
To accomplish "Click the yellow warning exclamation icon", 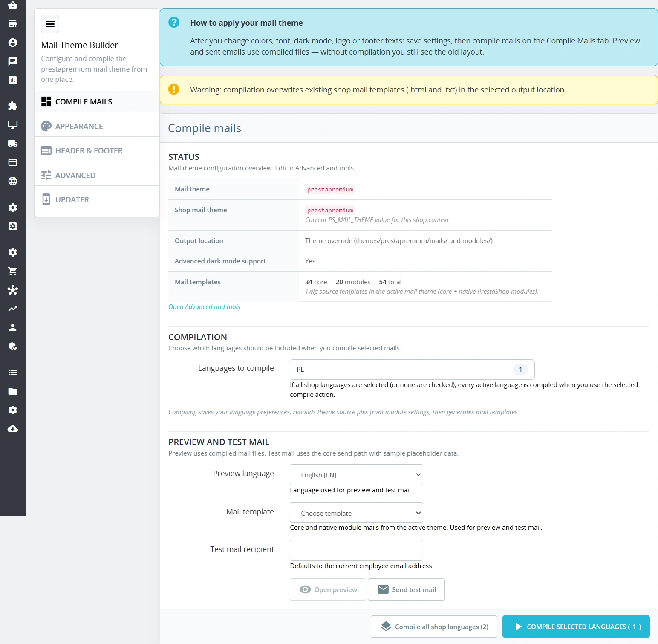I will [174, 89].
